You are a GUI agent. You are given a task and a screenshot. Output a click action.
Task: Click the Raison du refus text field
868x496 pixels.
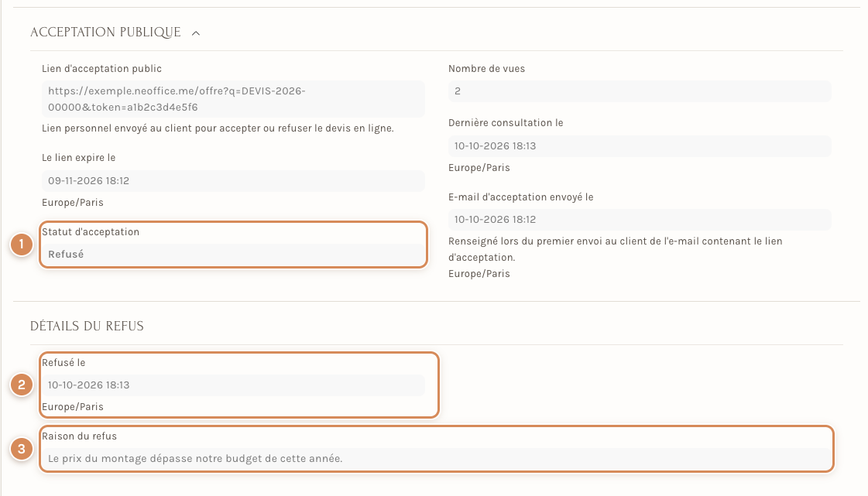click(x=436, y=458)
